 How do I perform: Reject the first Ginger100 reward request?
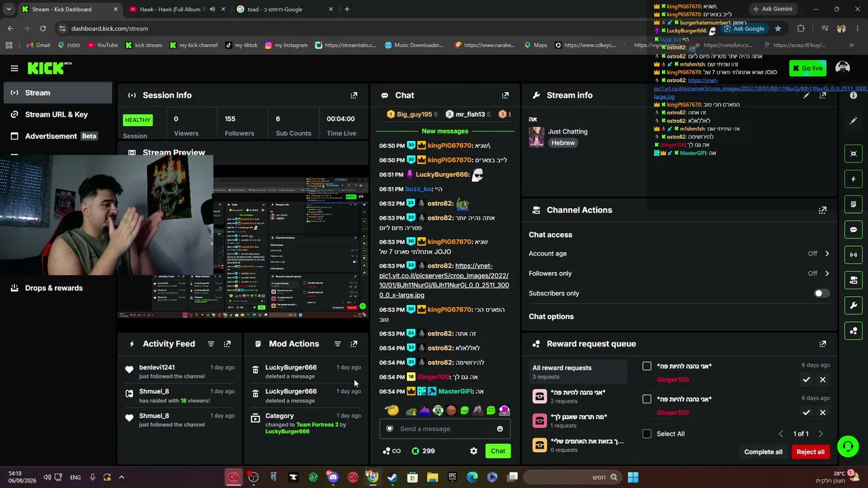point(823,380)
